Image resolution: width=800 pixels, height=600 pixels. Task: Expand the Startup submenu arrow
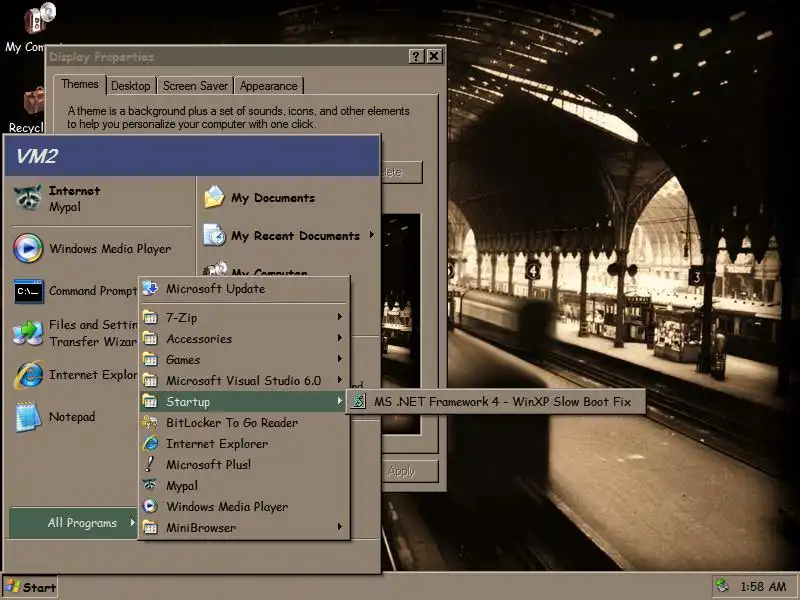pos(339,401)
